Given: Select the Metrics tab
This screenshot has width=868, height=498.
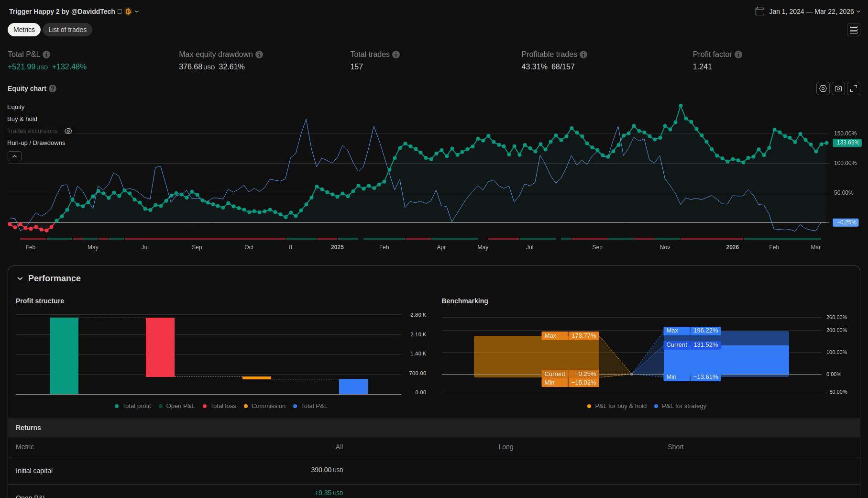Looking at the screenshot, I should pos(24,30).
